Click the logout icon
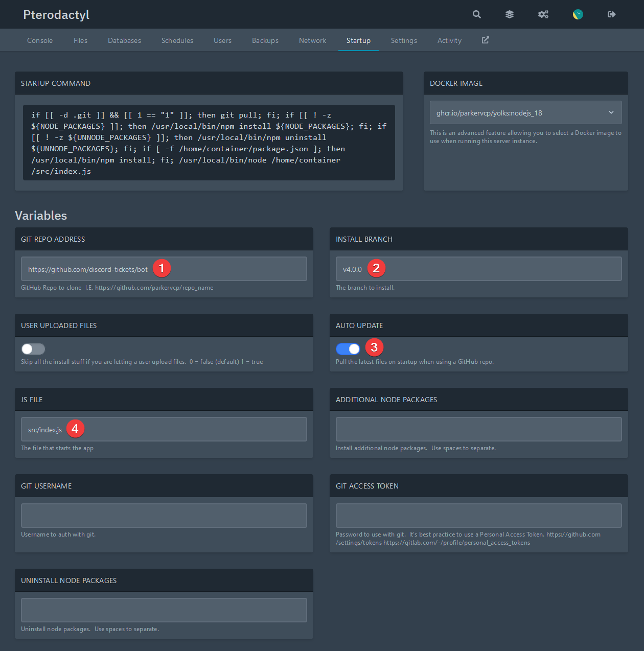The width and height of the screenshot is (644, 651). 611,14
